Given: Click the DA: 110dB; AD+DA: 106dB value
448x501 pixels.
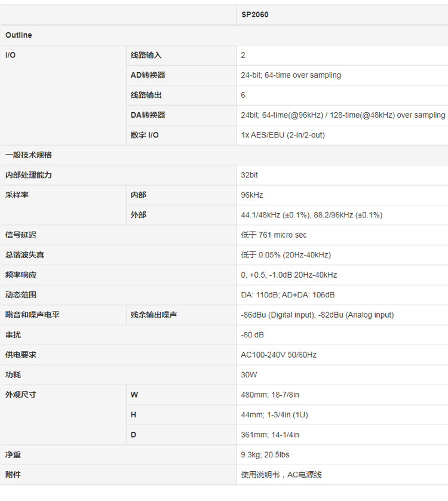Looking at the screenshot, I should 287,295.
